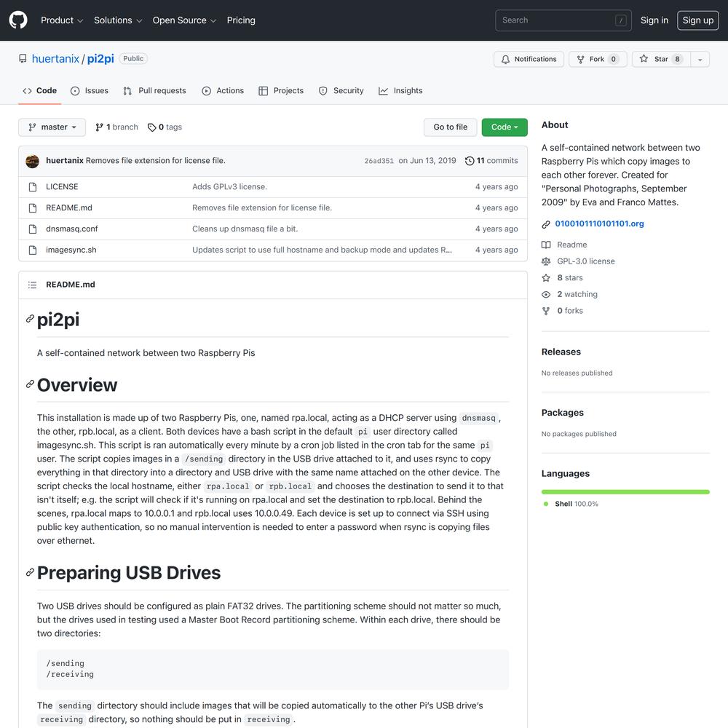Open the Pricing page
Image resolution: width=728 pixels, height=728 pixels.
point(241,20)
